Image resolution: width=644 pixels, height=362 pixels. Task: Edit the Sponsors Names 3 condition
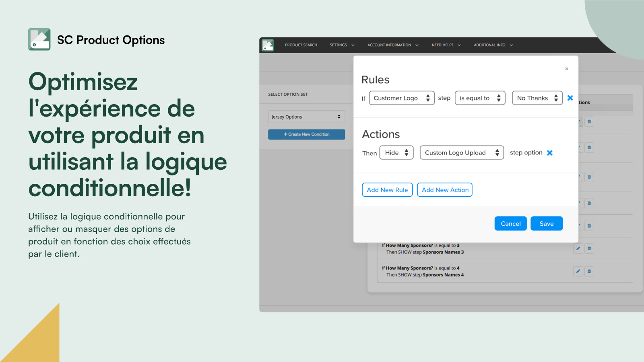(578, 249)
